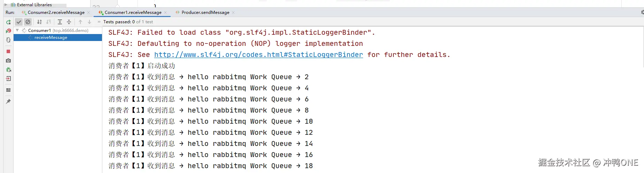Select the receiveMessage test row
Screen dimensions: 644x173
[x=58, y=38]
